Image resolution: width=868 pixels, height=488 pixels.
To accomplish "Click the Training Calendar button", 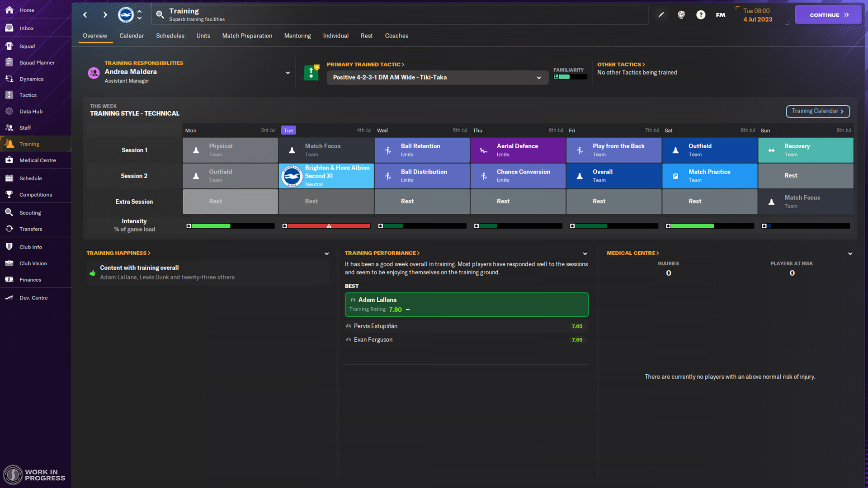I will [x=817, y=111].
